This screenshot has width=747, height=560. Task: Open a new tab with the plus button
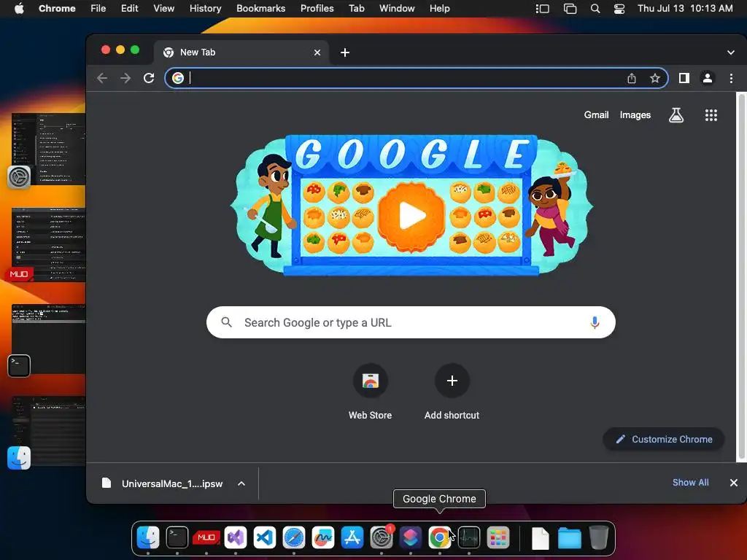[345, 52]
